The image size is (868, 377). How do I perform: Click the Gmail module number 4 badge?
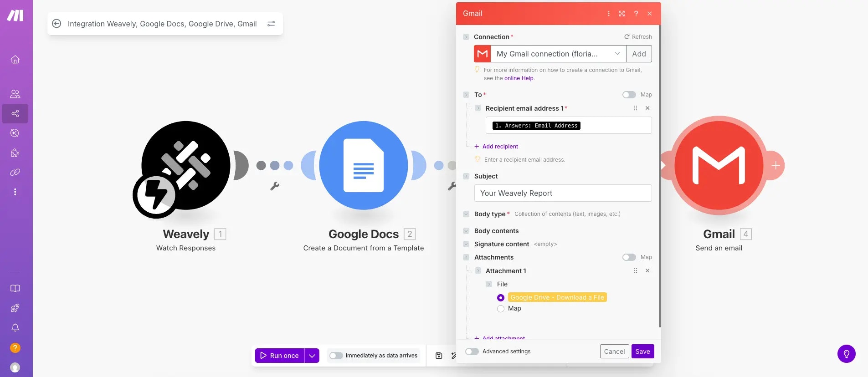[746, 234]
